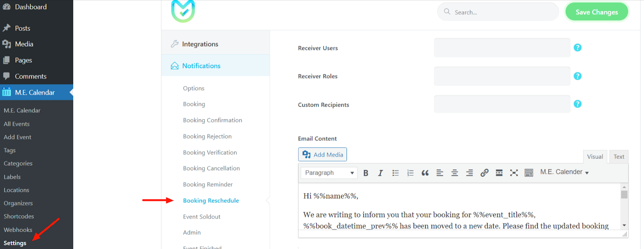The height and width of the screenshot is (249, 644).
Task: Open Shortcodes in M.E. Calendar submenu
Action: tap(19, 216)
